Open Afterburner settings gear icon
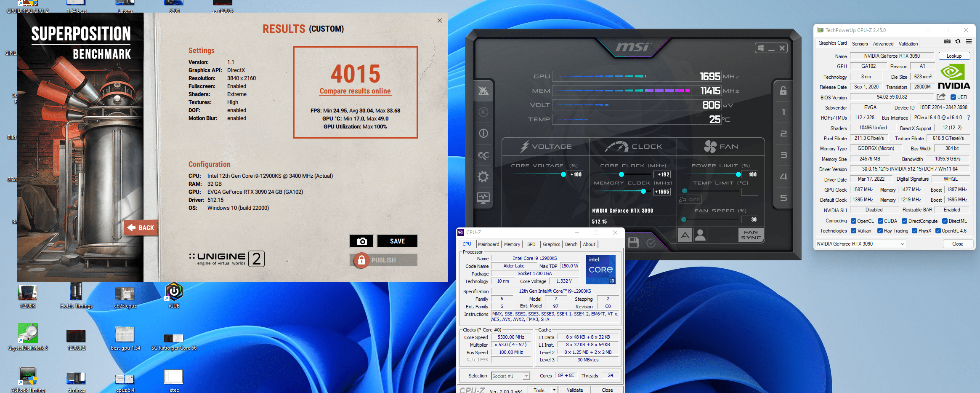 pos(483,176)
